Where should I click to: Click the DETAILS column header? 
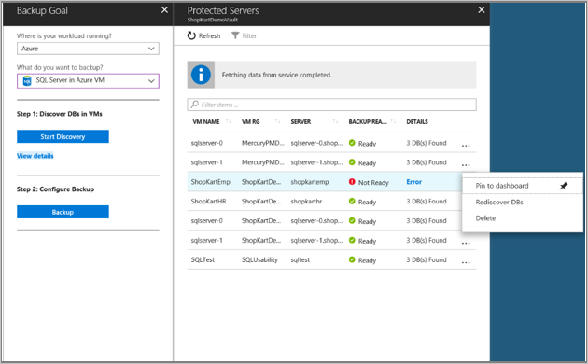pyautogui.click(x=417, y=122)
